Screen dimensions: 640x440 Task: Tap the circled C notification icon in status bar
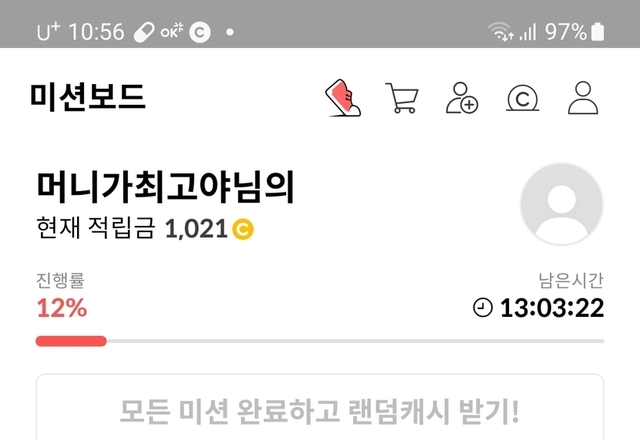[200, 32]
